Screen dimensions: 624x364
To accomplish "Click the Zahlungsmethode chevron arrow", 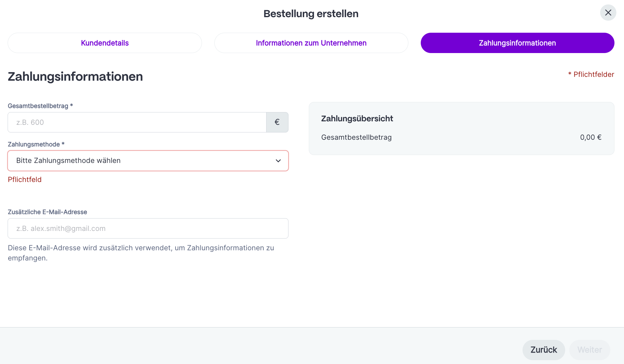I will coord(278,161).
